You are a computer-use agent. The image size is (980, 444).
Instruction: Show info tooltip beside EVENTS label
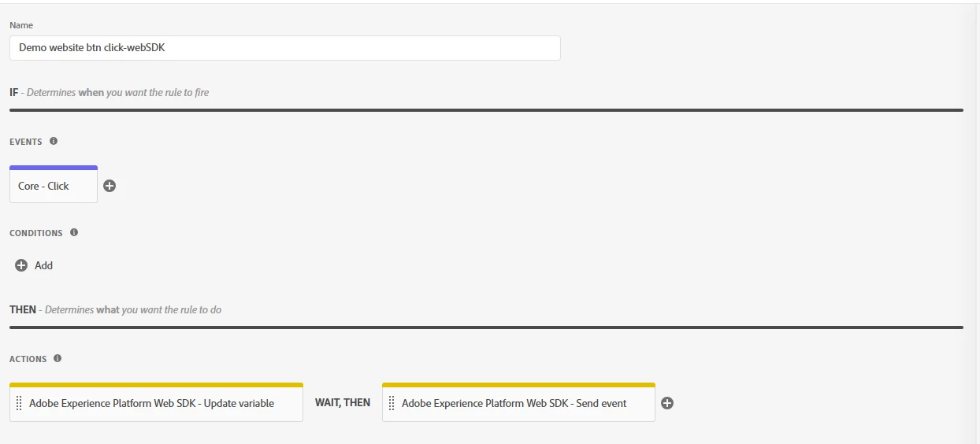(54, 141)
